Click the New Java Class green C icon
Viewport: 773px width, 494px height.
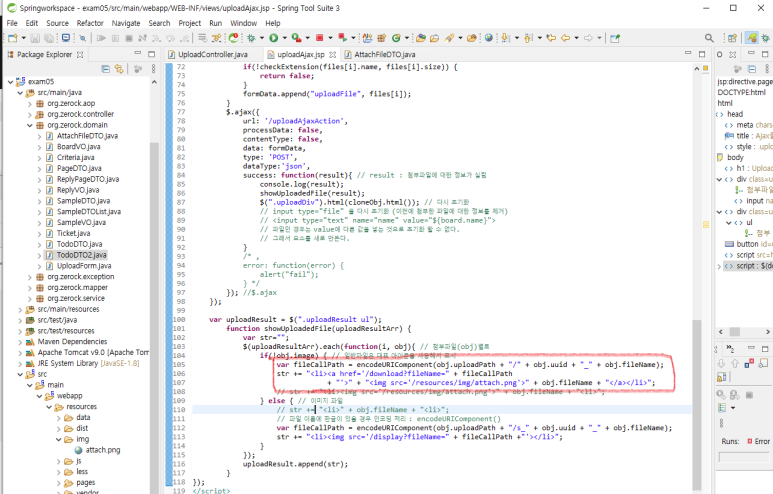(x=396, y=38)
